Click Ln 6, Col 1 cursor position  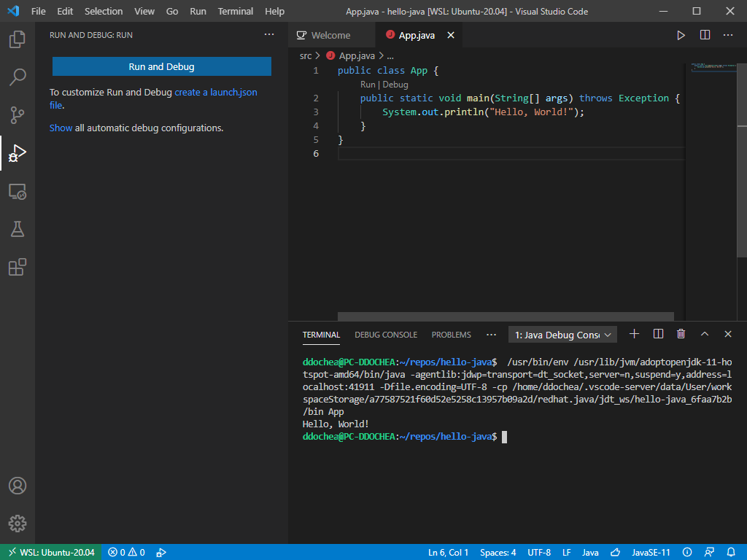(x=448, y=553)
